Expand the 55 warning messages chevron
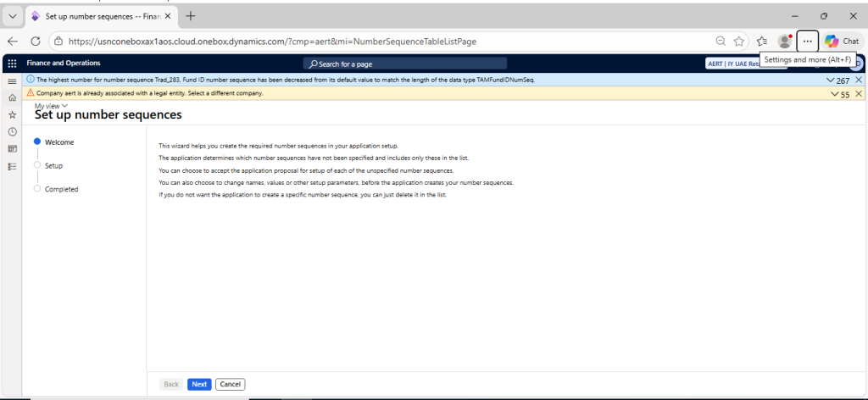Screen dimensions: 868x400 tap(834, 94)
